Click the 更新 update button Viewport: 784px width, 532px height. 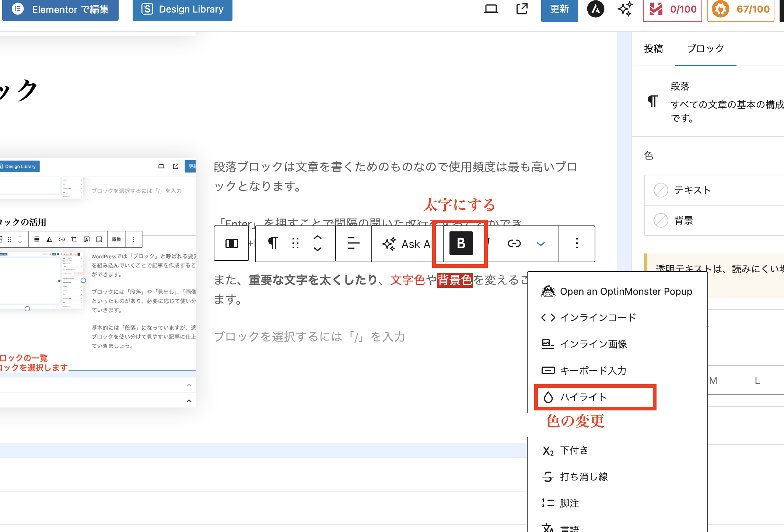[559, 9]
